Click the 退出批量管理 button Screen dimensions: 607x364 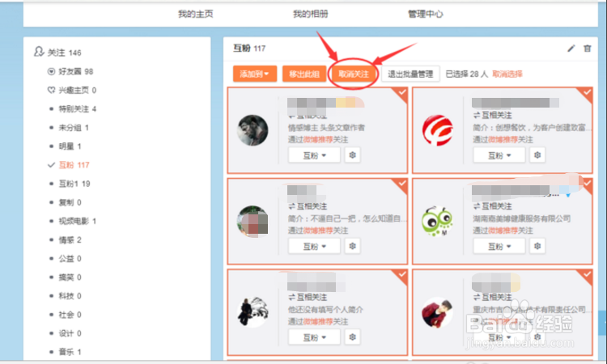410,74
